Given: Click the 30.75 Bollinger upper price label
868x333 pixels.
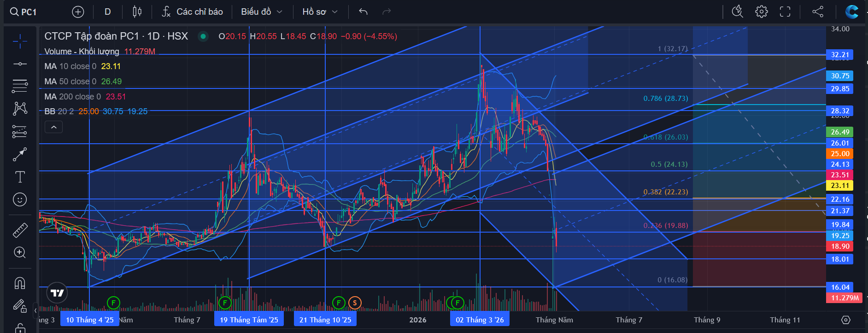Looking at the screenshot, I should [840, 76].
